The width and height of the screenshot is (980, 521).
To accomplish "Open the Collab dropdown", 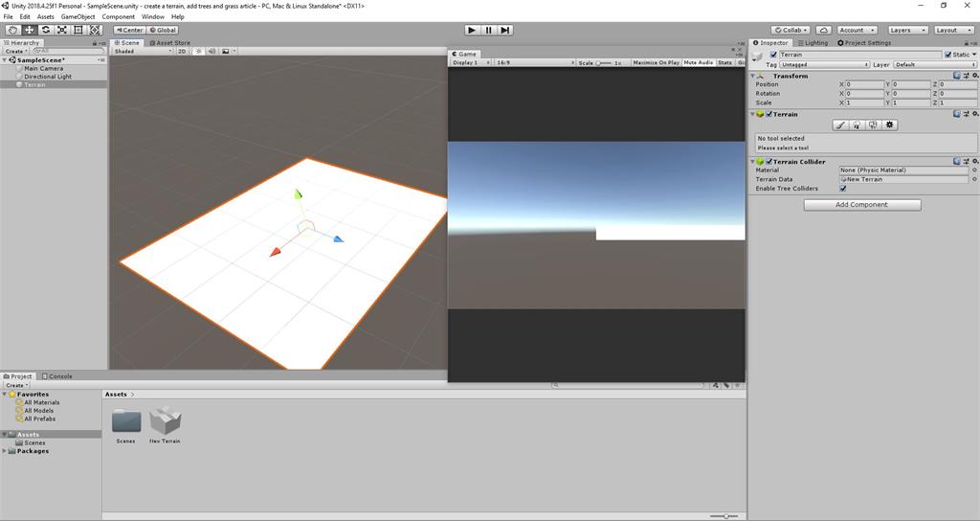I will [791, 30].
